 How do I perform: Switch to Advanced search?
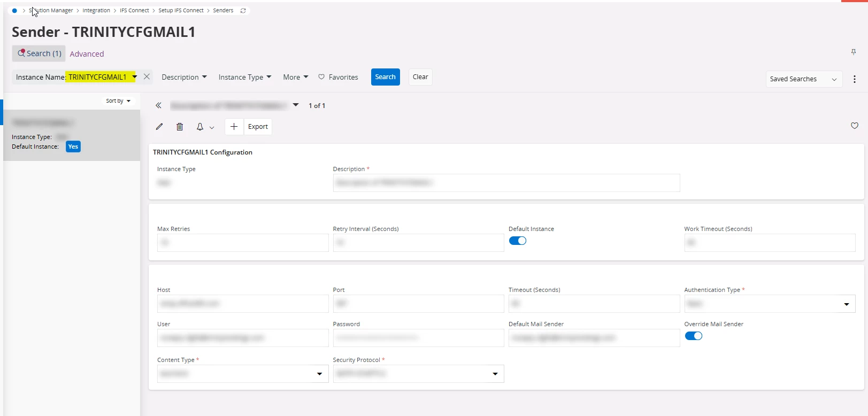[x=87, y=54]
